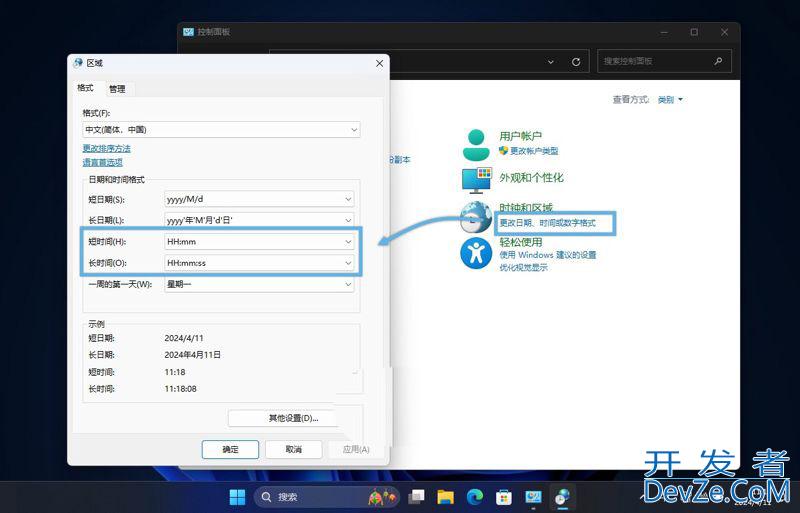Open Microsoft Store from the taskbar

[504, 497]
